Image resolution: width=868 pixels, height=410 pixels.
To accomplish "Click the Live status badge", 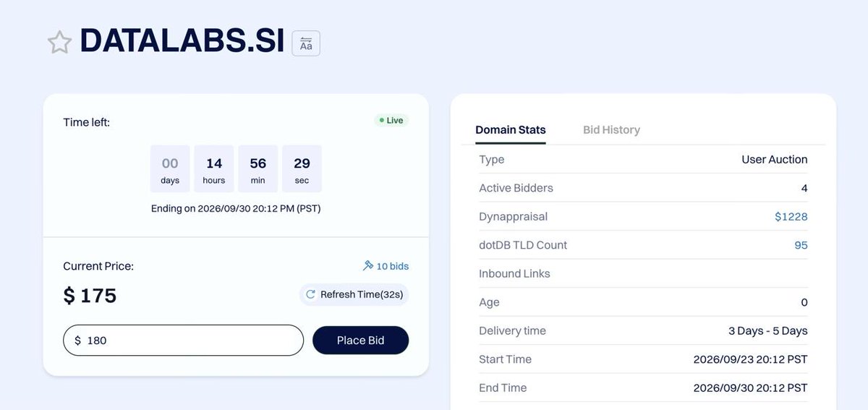I will 391,120.
